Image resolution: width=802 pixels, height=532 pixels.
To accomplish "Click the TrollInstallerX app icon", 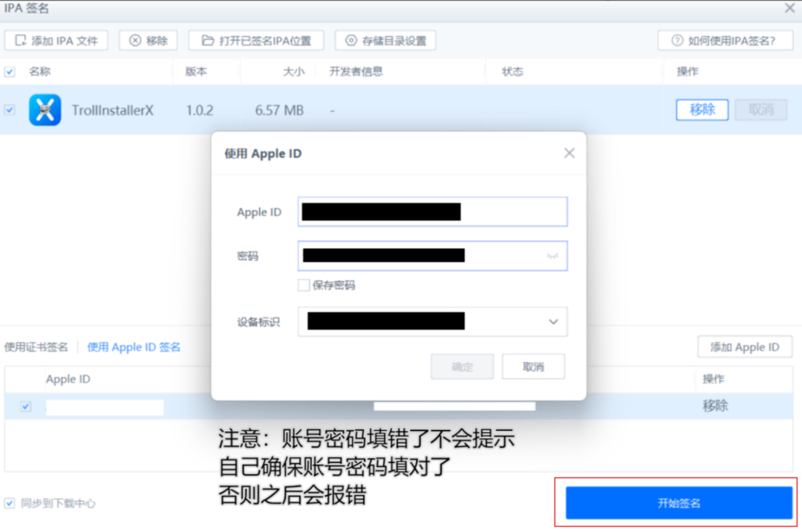I will pos(45,110).
